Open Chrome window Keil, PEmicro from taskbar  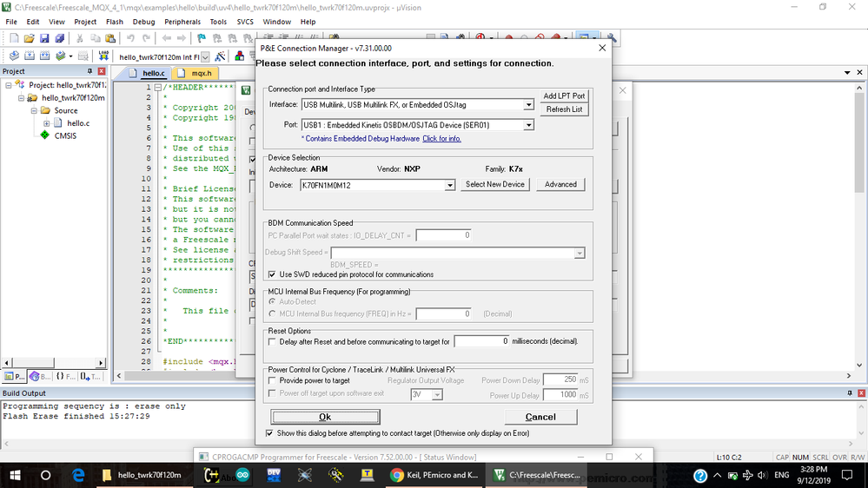pos(434,475)
